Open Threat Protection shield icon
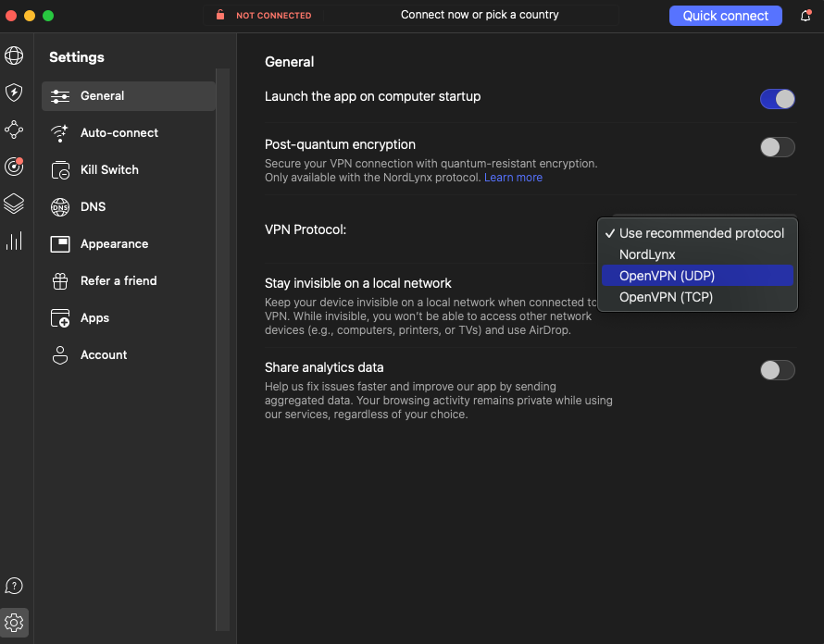The height and width of the screenshot is (644, 824). coord(14,93)
